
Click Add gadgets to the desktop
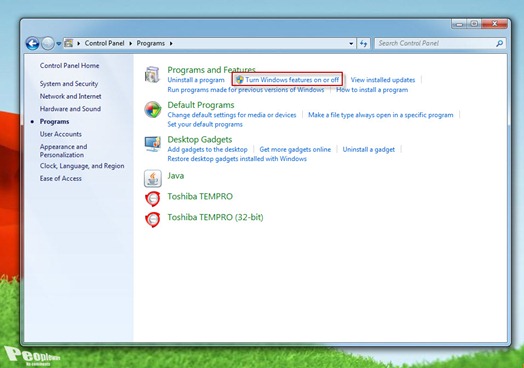pos(208,149)
